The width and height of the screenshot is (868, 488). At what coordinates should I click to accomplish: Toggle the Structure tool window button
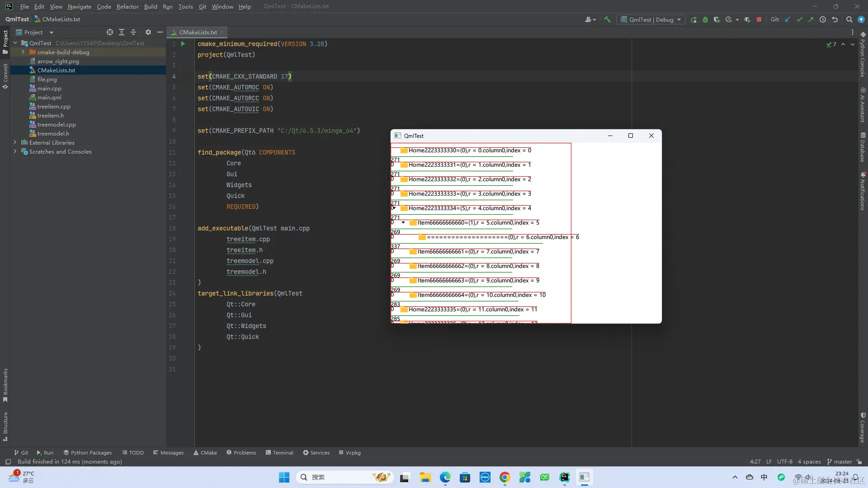tap(5, 426)
